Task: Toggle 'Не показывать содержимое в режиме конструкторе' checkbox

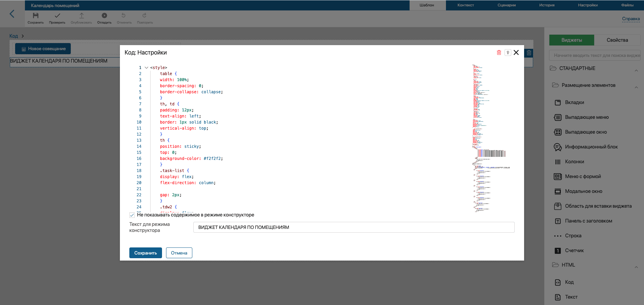Action: [x=132, y=215]
